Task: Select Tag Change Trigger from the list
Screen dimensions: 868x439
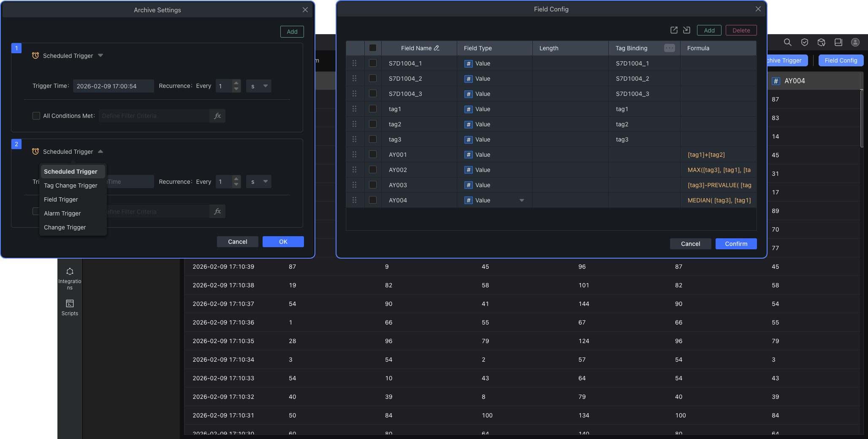Action: coord(71,185)
